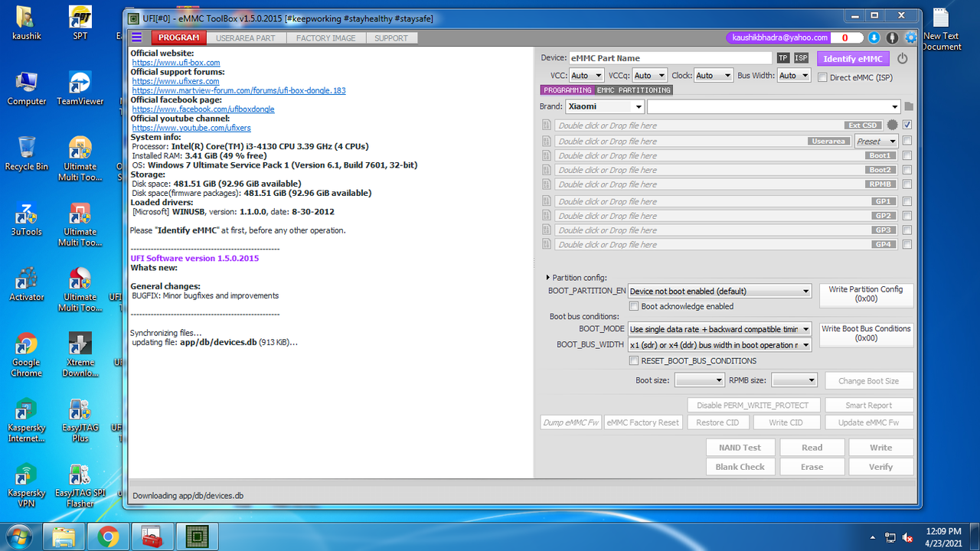Open EasyJTAG Plus desktop shortcut

pos(80,421)
